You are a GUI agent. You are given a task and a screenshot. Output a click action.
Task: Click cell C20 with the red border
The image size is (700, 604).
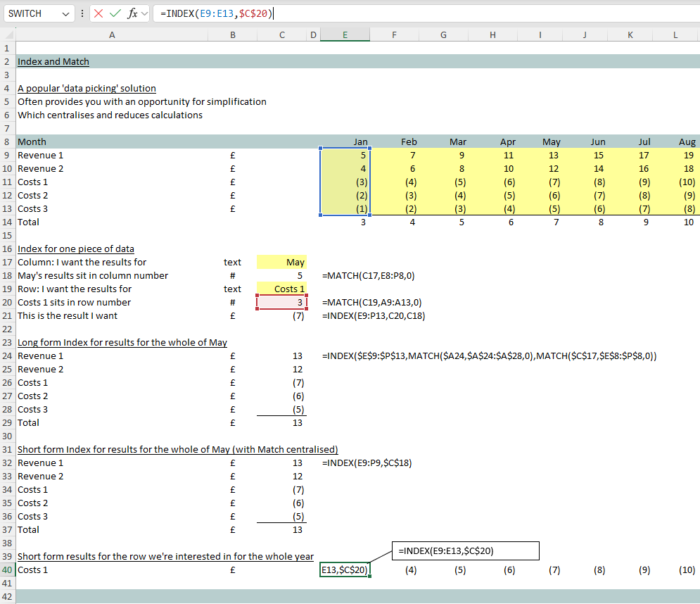(x=282, y=303)
